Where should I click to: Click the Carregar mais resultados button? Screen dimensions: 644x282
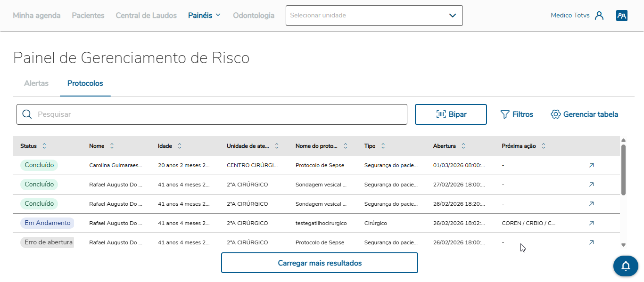(320, 263)
